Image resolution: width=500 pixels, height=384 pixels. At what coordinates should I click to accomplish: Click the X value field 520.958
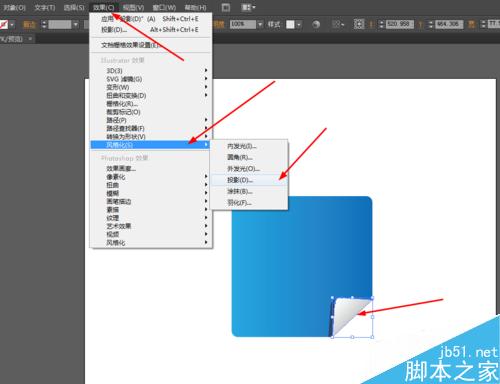click(x=399, y=24)
